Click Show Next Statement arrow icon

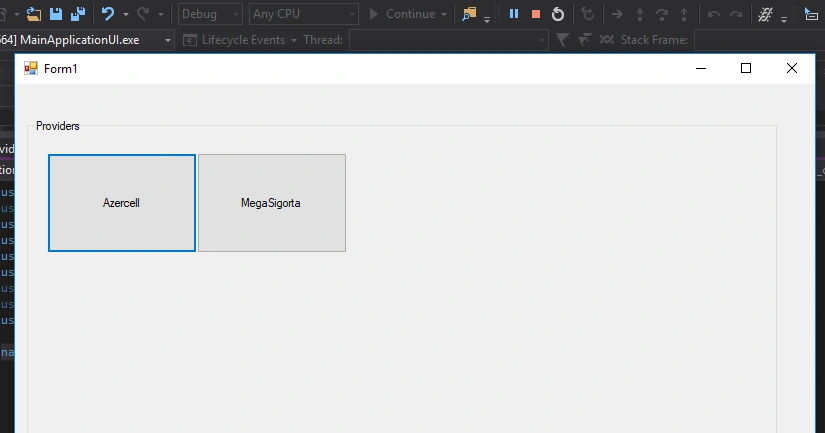[617, 15]
